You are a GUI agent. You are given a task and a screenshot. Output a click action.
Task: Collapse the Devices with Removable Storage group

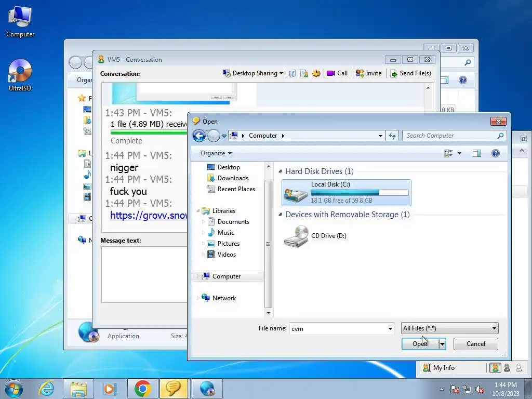[x=280, y=215]
